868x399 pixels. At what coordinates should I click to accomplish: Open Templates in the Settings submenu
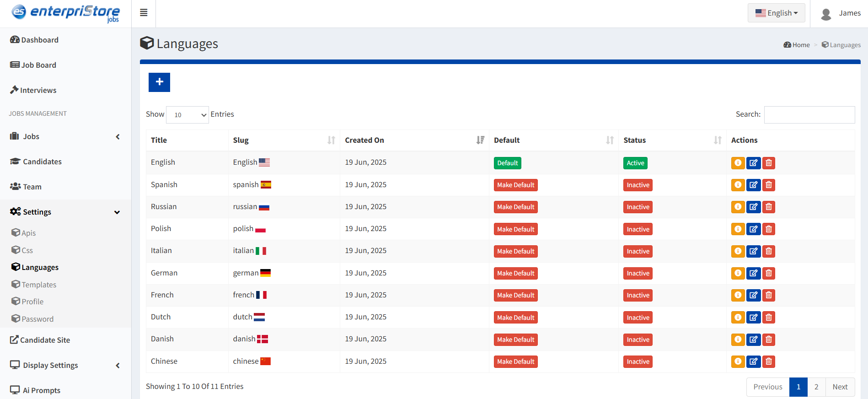click(x=39, y=285)
